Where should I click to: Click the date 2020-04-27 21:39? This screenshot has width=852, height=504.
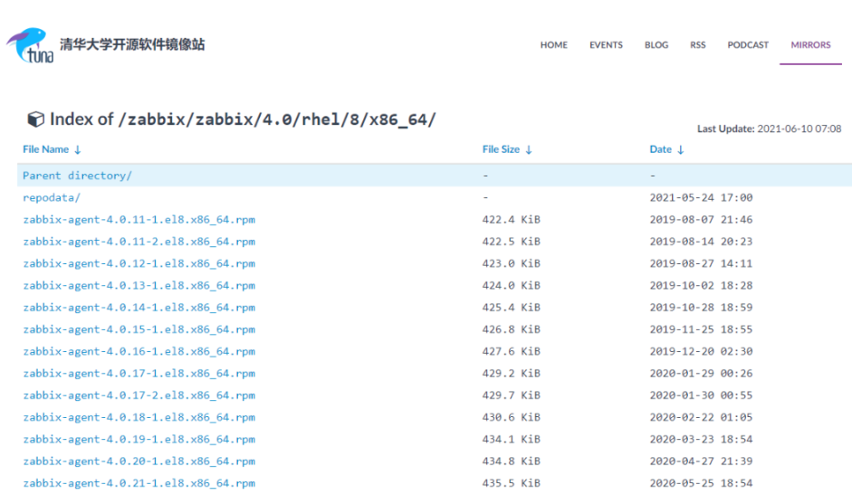pos(701,461)
